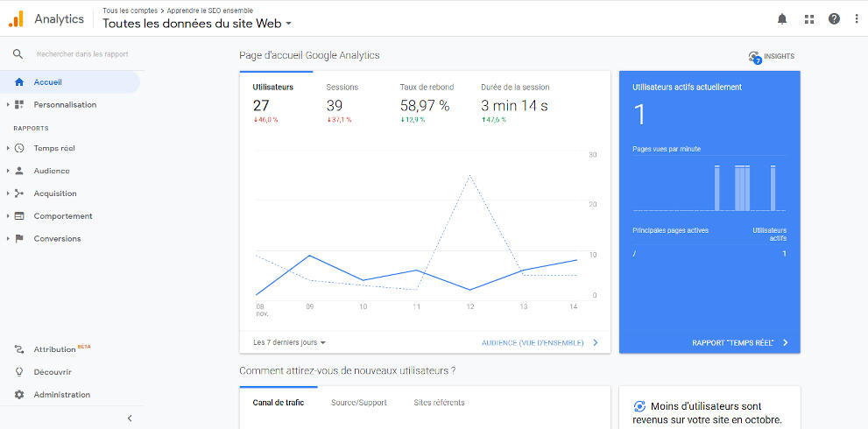Open the Google apps grid icon

808,18
